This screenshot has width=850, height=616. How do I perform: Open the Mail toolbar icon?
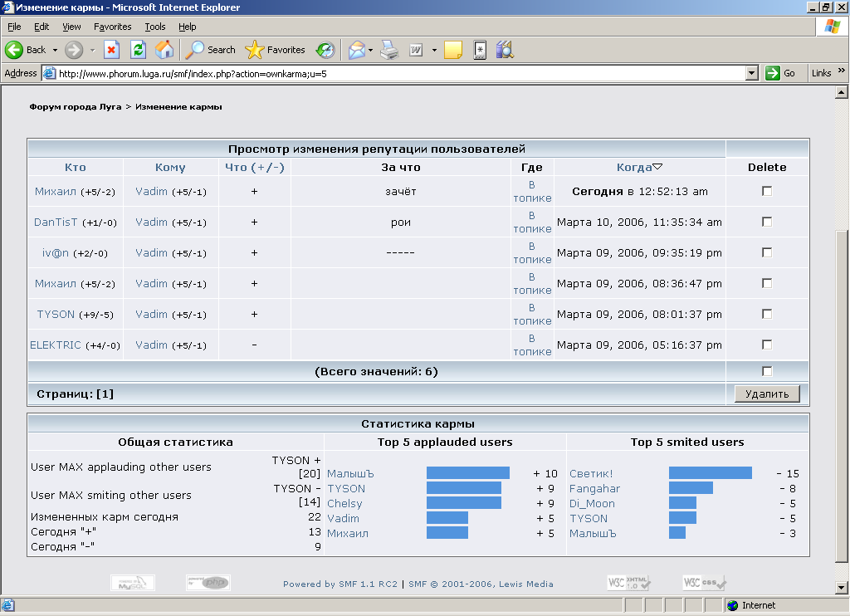coord(356,50)
